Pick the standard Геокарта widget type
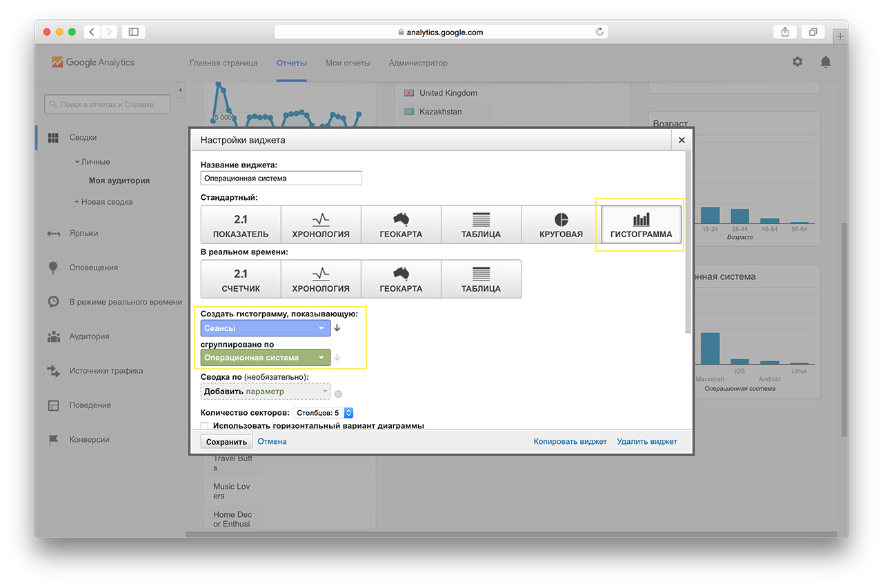 (x=401, y=225)
